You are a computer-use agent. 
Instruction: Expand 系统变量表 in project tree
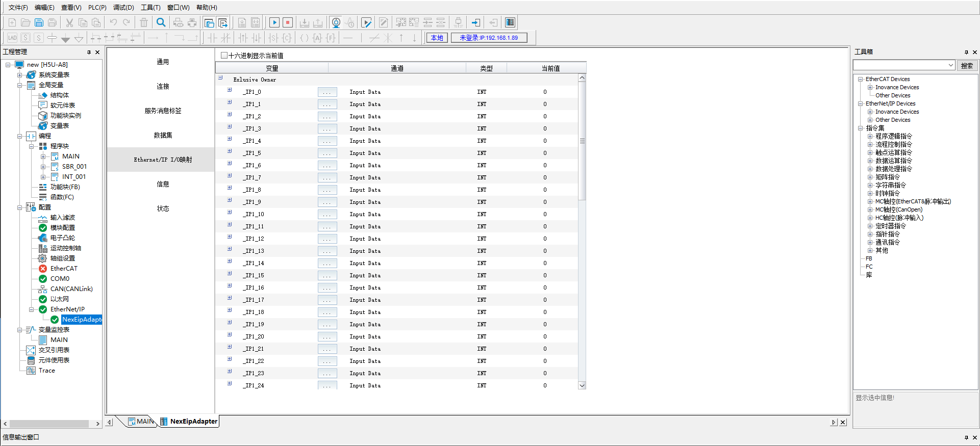(20, 75)
